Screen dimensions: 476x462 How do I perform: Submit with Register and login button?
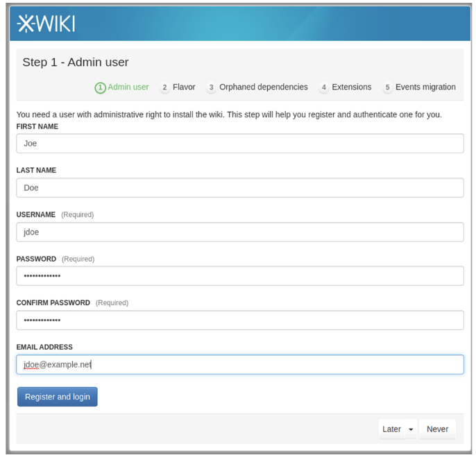pyautogui.click(x=58, y=397)
